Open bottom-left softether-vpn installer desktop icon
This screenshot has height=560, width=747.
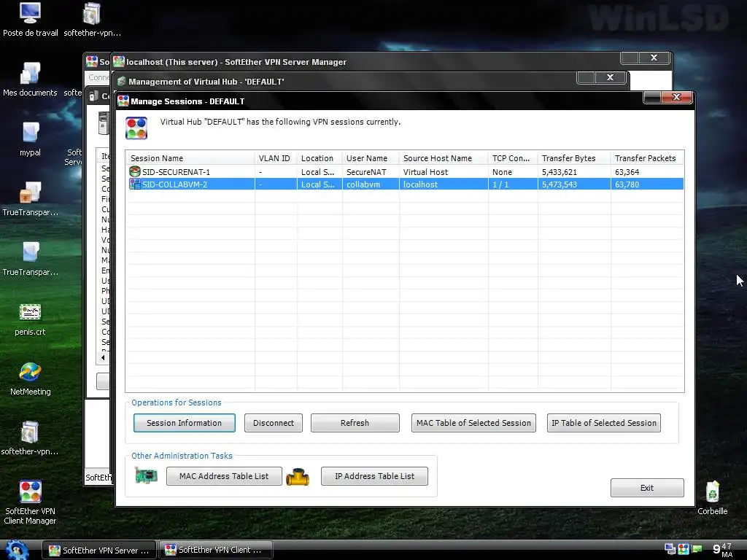pyautogui.click(x=30, y=438)
